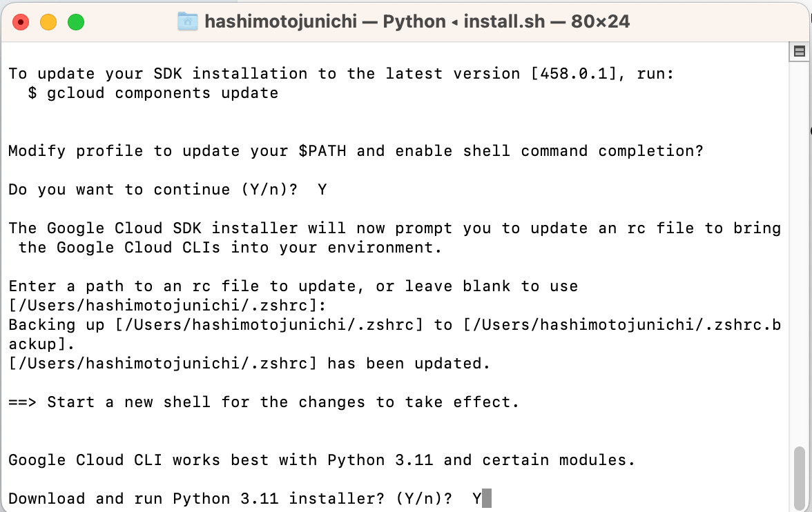The height and width of the screenshot is (512, 812).
Task: Click the folder icon in title bar
Action: pyautogui.click(x=187, y=21)
